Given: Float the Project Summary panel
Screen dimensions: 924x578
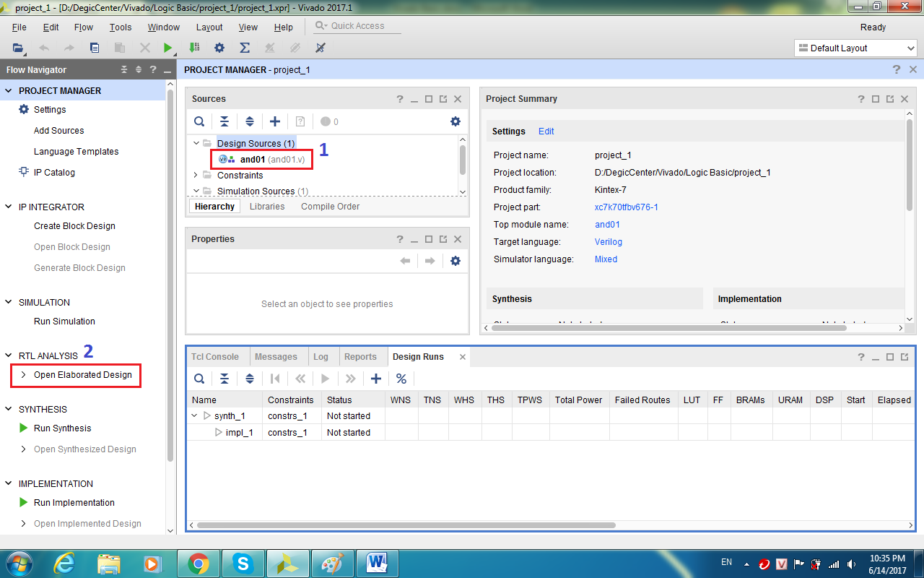Looking at the screenshot, I should 890,99.
